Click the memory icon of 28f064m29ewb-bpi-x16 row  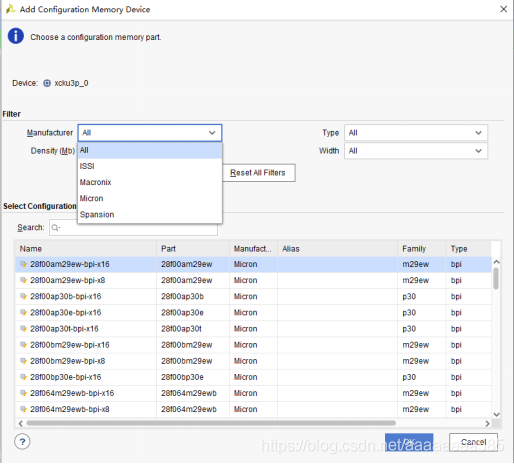(23, 393)
